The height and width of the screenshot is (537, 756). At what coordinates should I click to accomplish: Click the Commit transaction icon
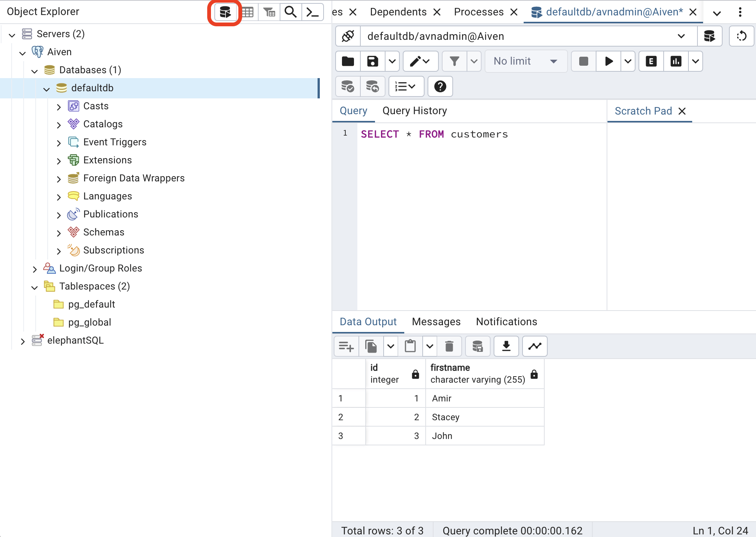pyautogui.click(x=348, y=87)
